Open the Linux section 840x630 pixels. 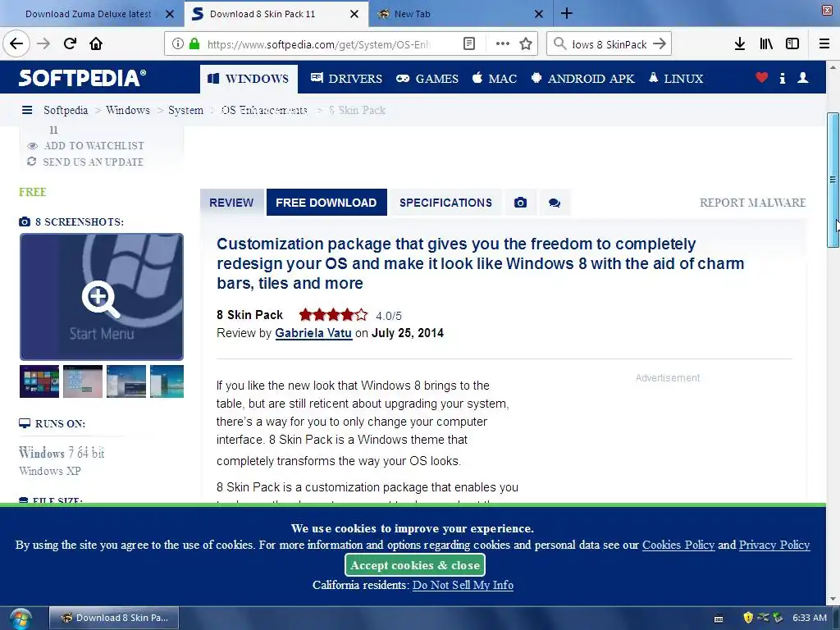pos(676,79)
